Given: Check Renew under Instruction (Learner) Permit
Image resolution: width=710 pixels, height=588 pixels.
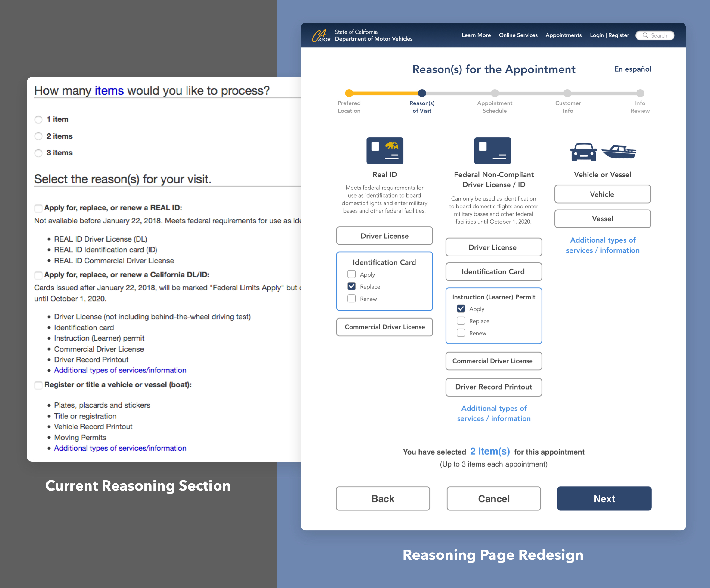Looking at the screenshot, I should pyautogui.click(x=461, y=333).
